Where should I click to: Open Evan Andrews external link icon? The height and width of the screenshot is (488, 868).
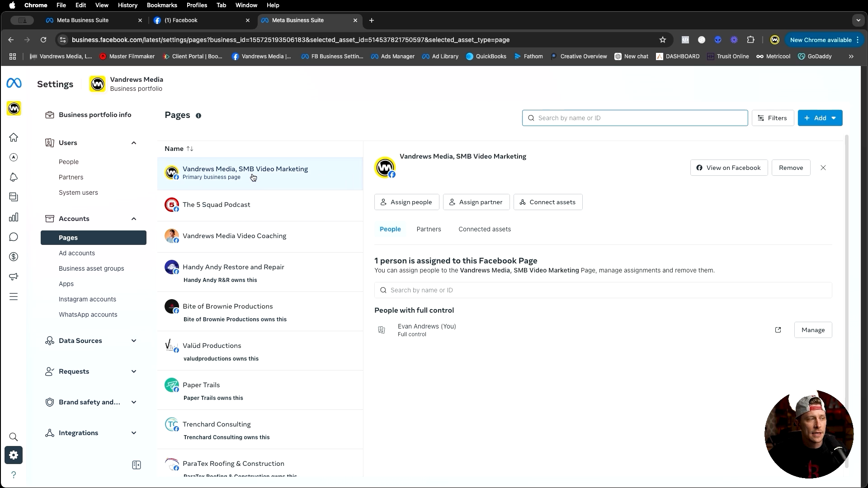[778, 330]
